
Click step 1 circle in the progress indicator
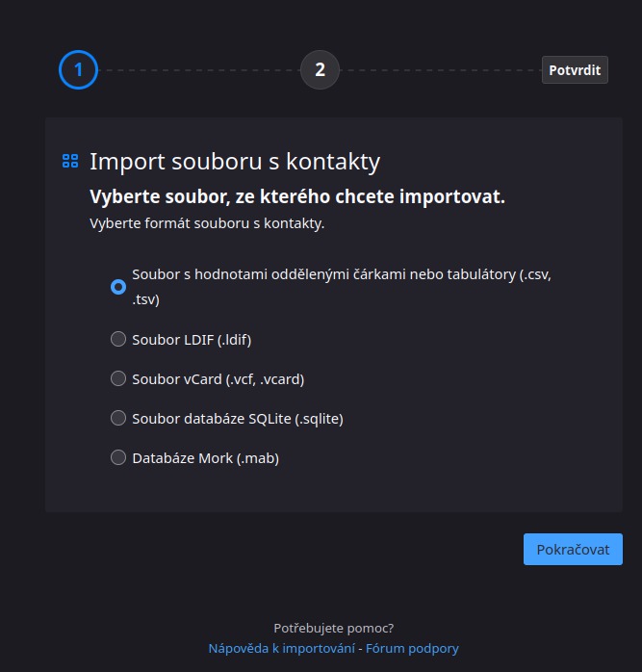78,70
